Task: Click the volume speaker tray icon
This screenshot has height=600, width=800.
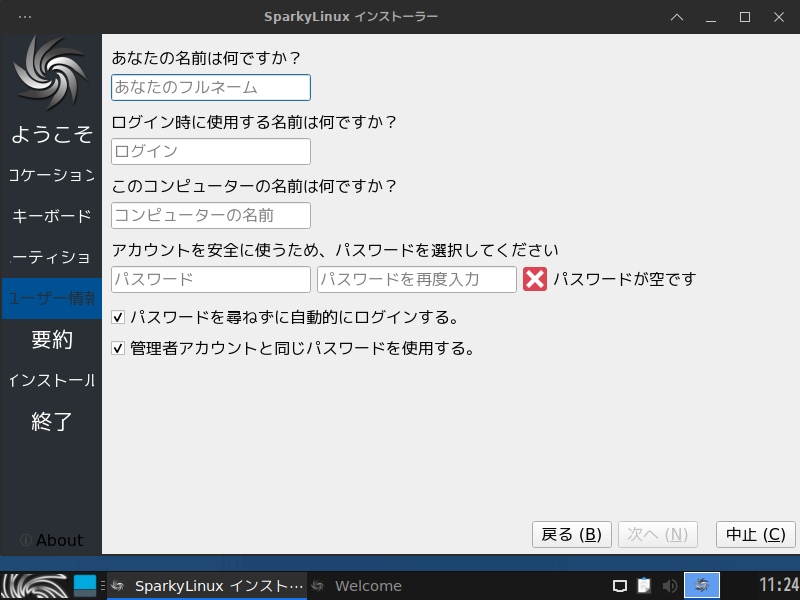Action: [x=669, y=586]
